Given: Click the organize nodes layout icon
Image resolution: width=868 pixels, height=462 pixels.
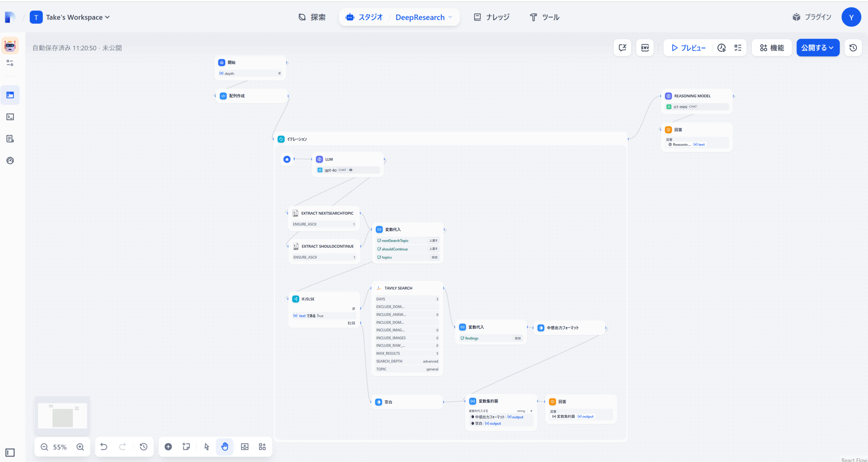Looking at the screenshot, I should pyautogui.click(x=262, y=447).
